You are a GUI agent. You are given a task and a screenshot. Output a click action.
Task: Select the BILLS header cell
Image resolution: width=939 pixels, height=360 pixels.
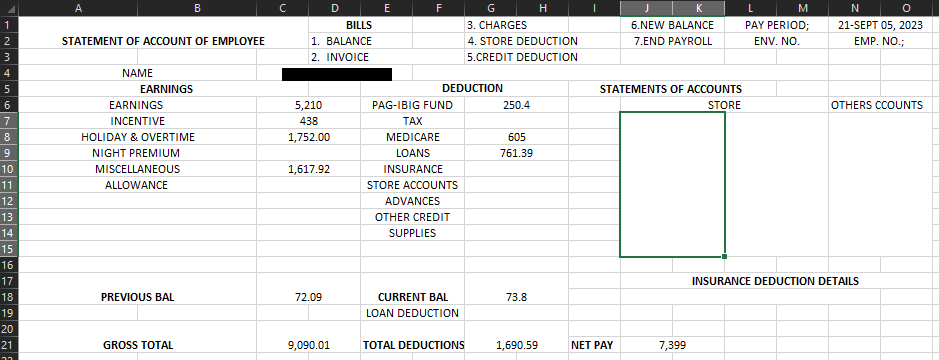tap(361, 25)
